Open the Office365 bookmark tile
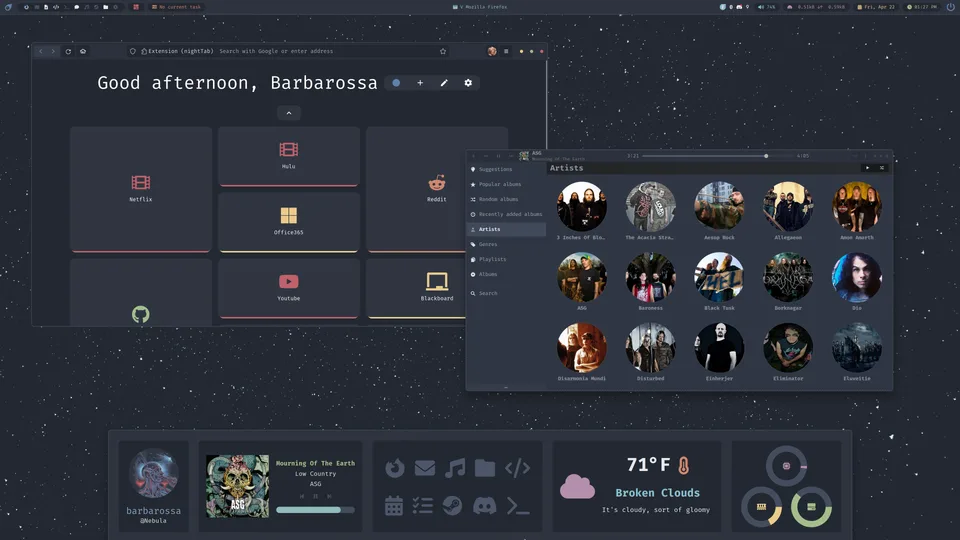This screenshot has width=960, height=540. [288, 222]
